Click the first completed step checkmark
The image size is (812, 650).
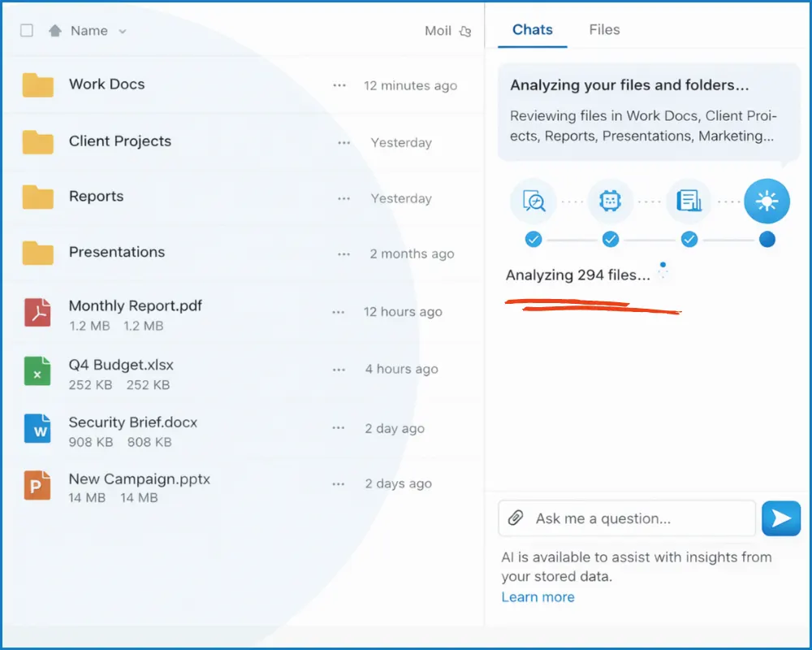(x=533, y=240)
